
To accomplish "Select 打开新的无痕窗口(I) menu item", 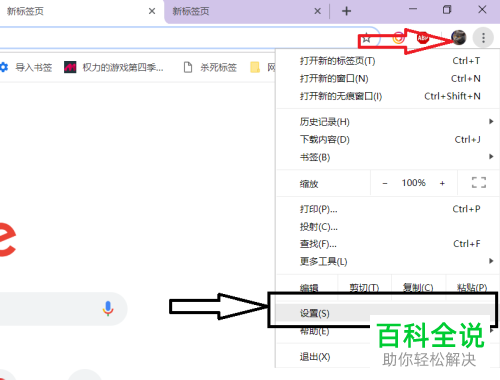I will pos(388,96).
